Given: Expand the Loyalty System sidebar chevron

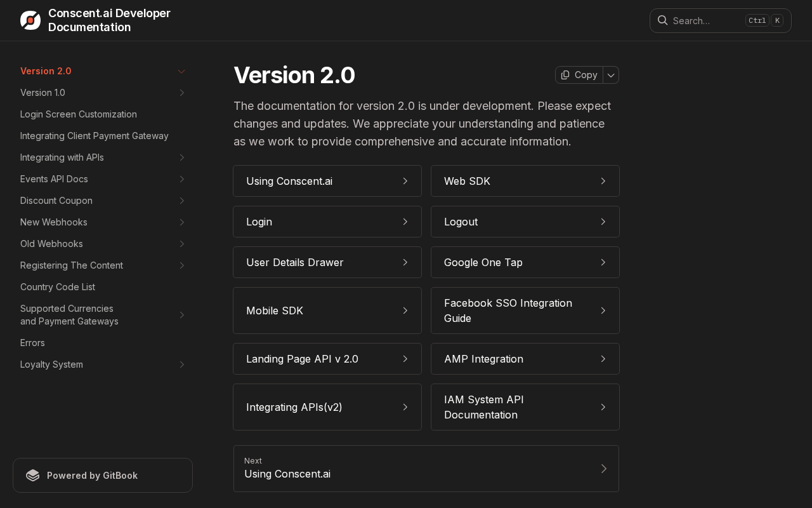Looking at the screenshot, I should [181, 364].
